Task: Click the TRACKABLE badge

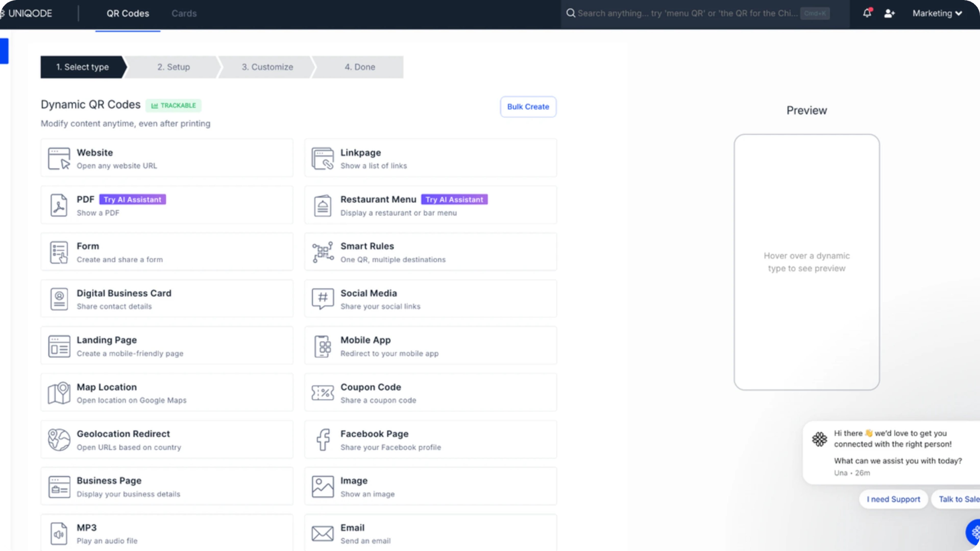Action: (x=174, y=105)
